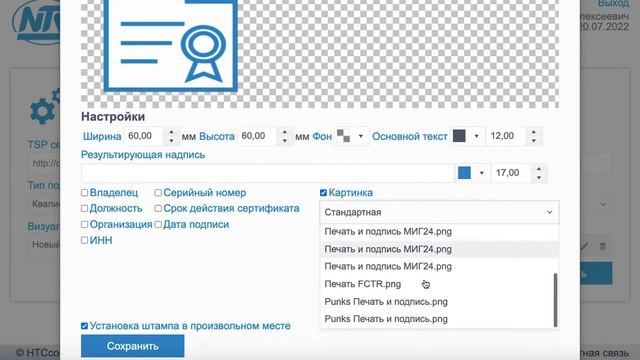
Task: Enable the ИНН checkbox
Action: point(84,240)
